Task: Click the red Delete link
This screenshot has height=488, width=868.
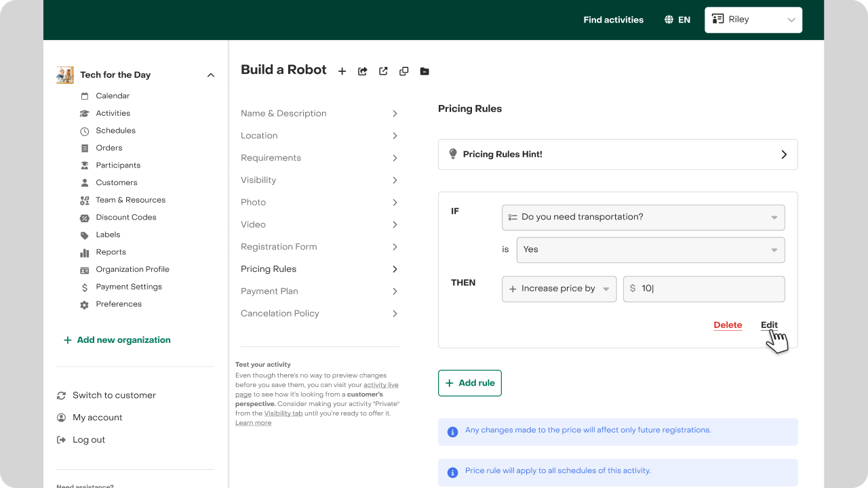Action: [x=728, y=325]
